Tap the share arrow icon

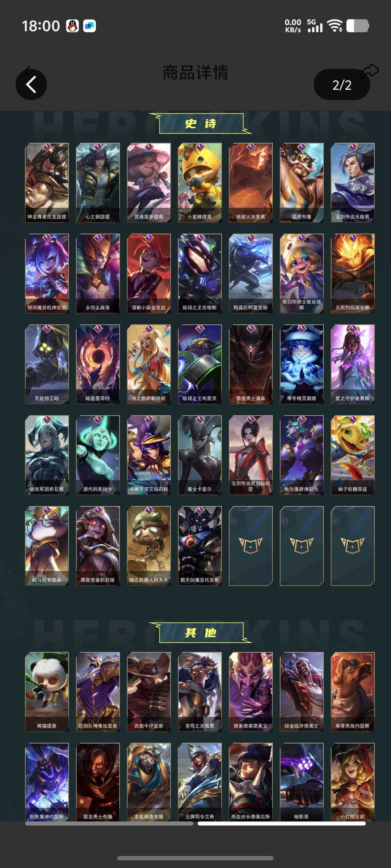(370, 71)
